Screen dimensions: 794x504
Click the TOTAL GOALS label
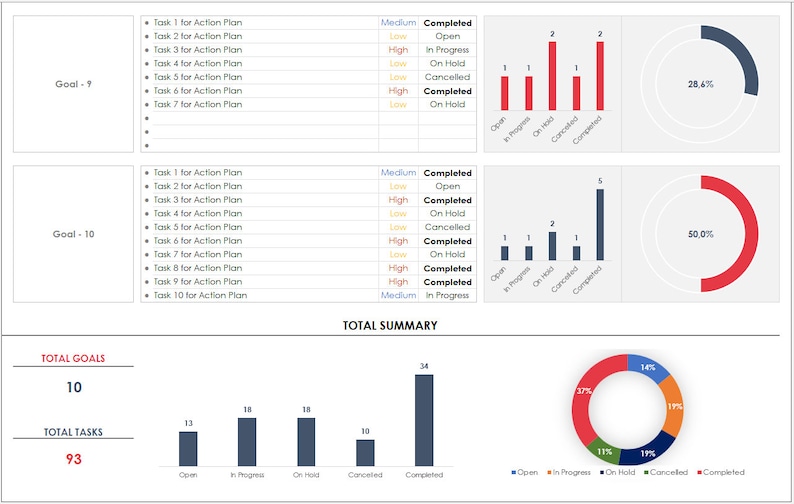(x=73, y=359)
